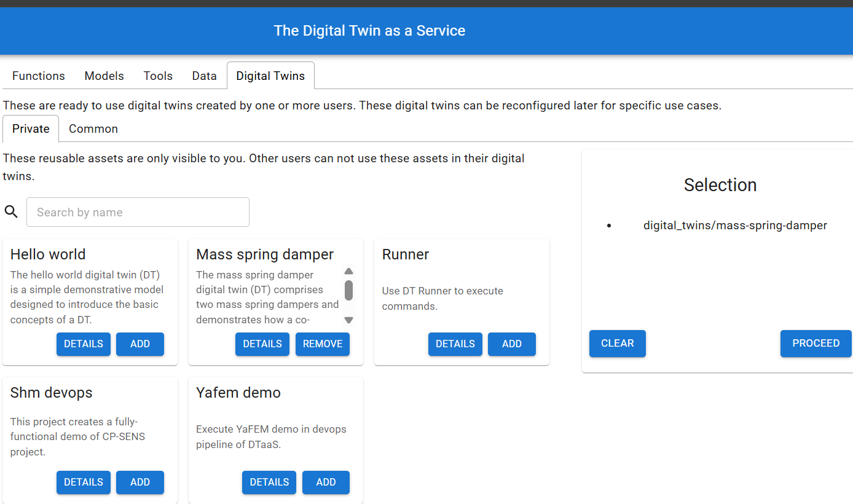Add Hello world to selection

point(140,344)
